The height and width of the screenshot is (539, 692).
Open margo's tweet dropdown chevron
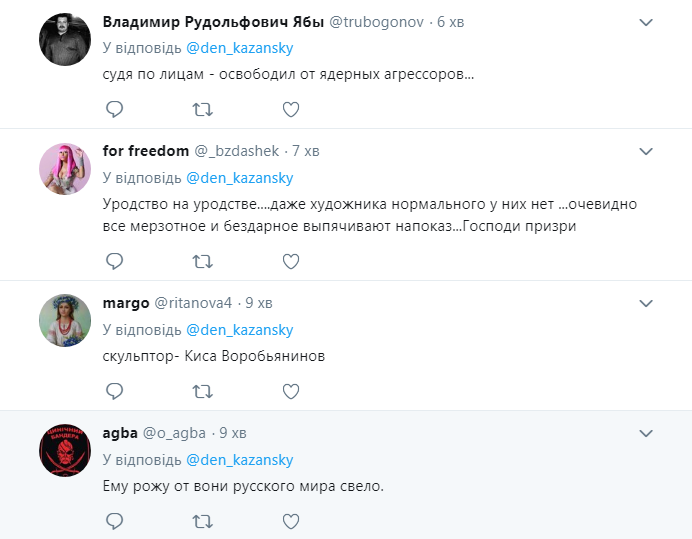tap(646, 302)
